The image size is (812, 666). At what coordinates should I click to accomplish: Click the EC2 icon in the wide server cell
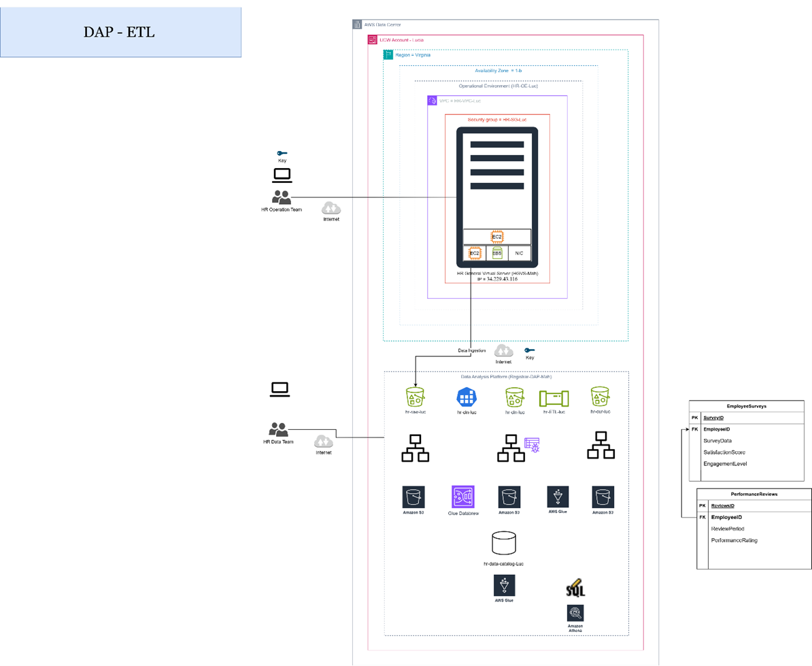(x=496, y=237)
